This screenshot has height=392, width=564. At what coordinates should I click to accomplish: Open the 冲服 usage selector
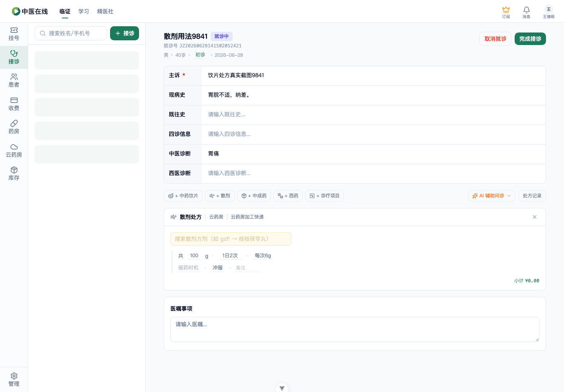[x=218, y=268]
